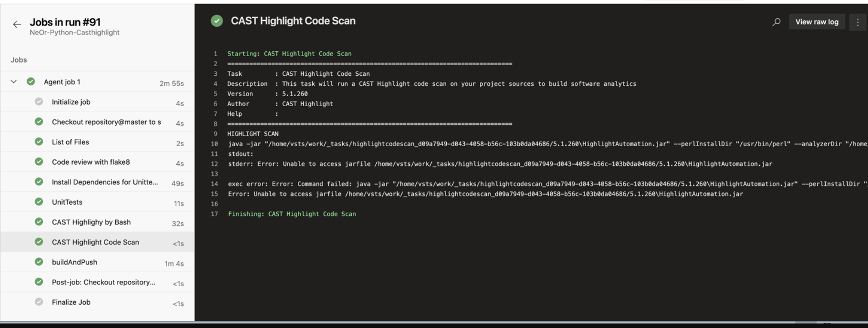Viewport: 868px width, 328px height.
Task: Open the Initialize job step
Action: 98,102
